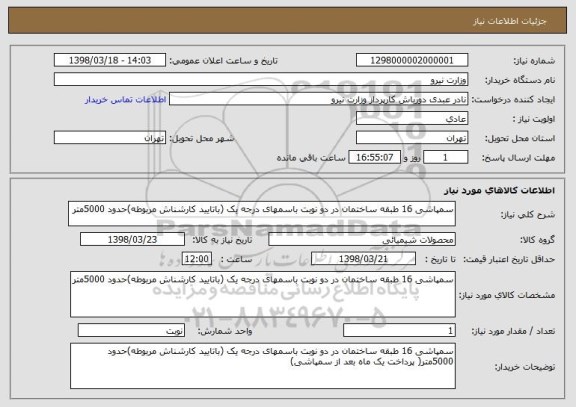
Task: Click the quantity field showing 1
Action: click(x=399, y=331)
